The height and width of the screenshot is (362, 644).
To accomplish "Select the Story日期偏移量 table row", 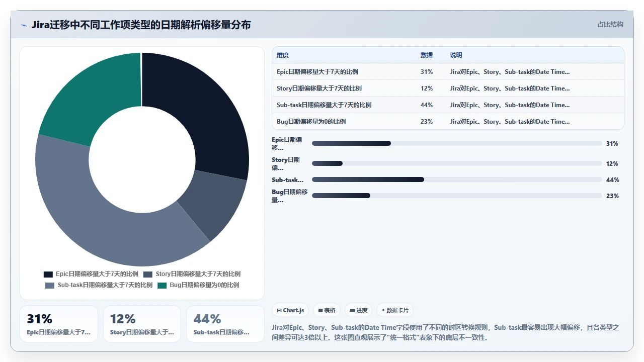I will tap(448, 88).
